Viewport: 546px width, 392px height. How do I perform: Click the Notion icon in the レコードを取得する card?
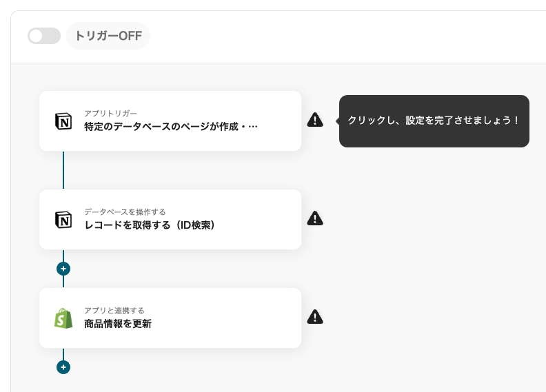pos(63,220)
